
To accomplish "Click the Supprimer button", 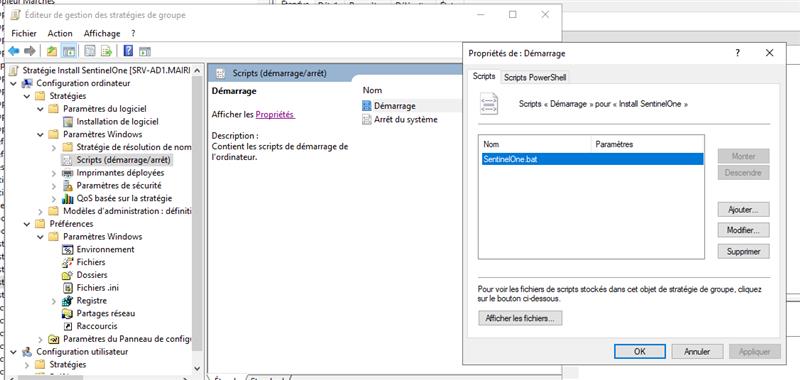I will pyautogui.click(x=743, y=251).
